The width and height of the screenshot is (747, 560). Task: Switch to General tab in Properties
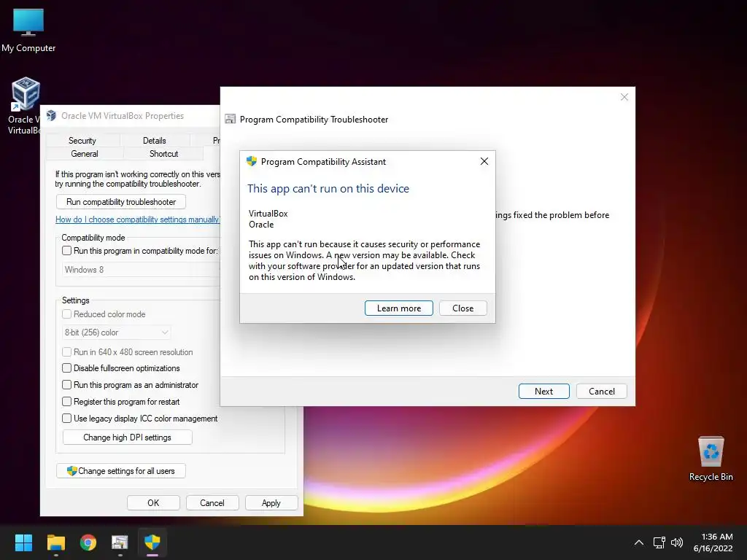click(85, 154)
